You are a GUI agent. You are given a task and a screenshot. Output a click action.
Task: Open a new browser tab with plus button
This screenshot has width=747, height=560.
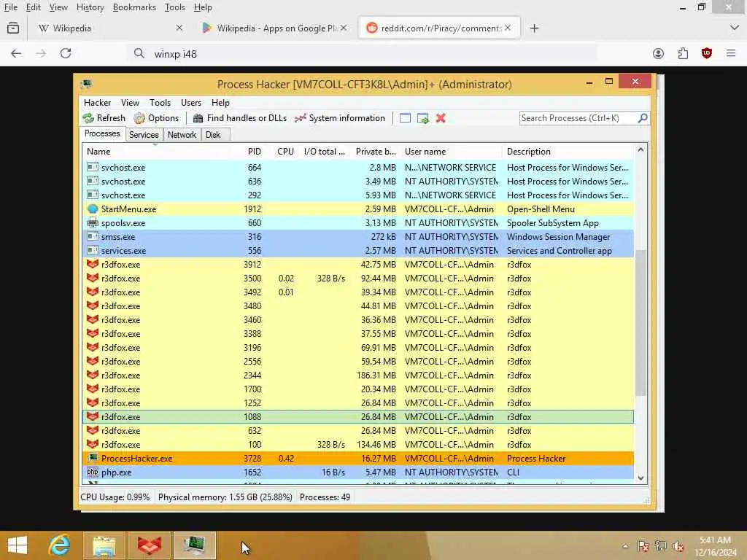pyautogui.click(x=535, y=28)
